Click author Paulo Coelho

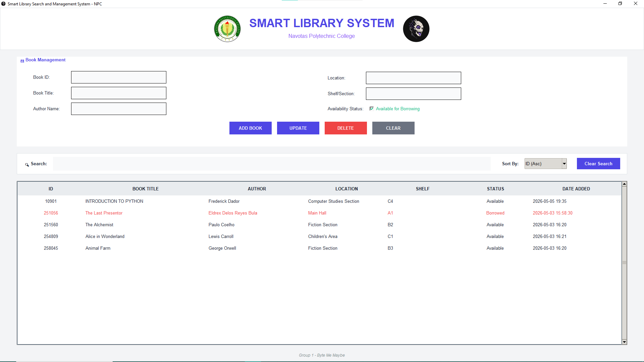[x=221, y=225]
